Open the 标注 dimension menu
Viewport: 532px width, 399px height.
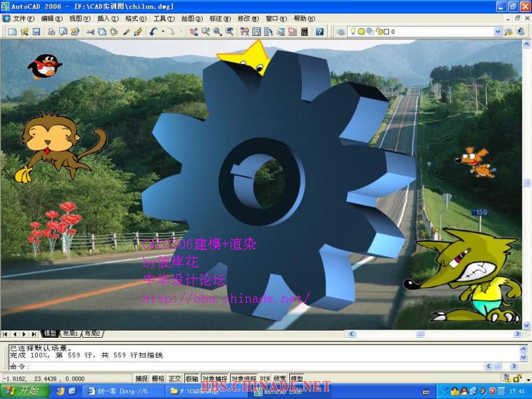pyautogui.click(x=220, y=19)
